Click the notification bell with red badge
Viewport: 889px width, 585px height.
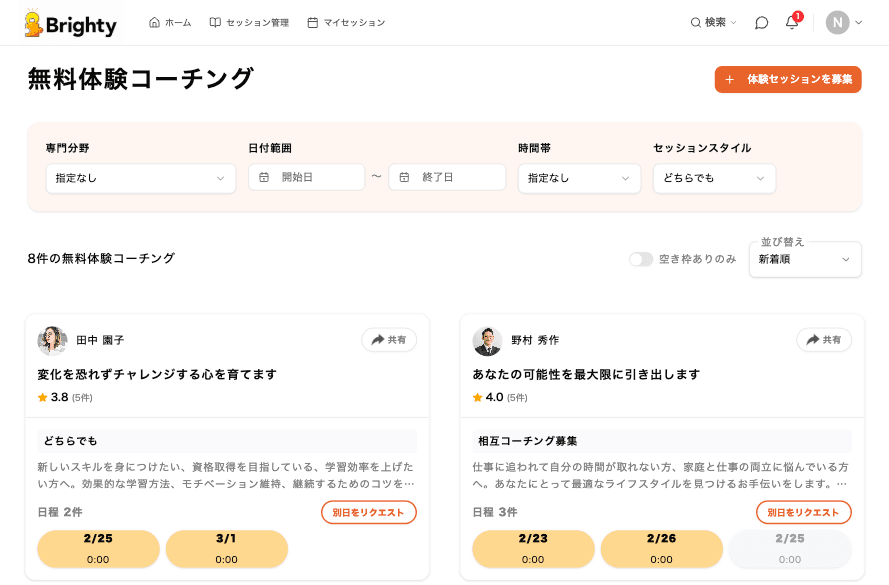click(x=791, y=23)
